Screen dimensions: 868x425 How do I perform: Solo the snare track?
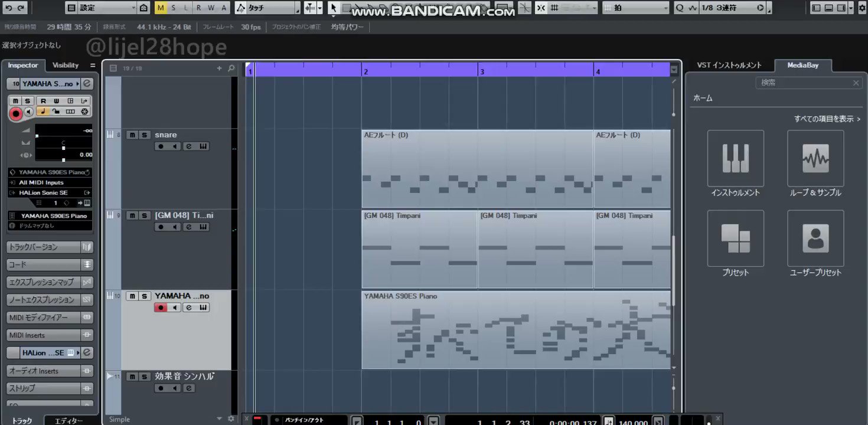pos(144,135)
